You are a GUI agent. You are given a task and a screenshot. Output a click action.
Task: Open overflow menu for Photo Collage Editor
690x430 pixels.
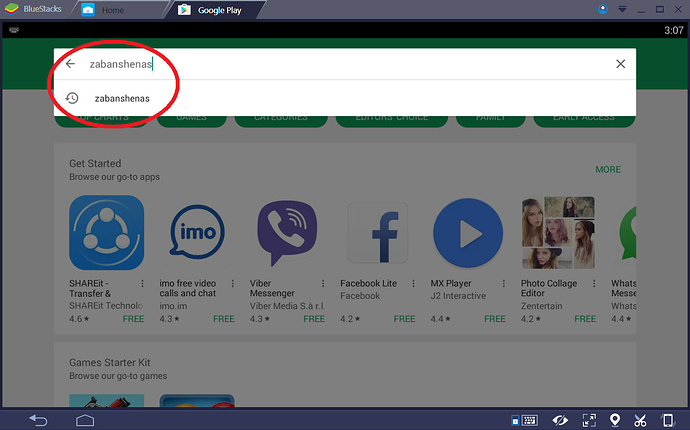pos(594,283)
